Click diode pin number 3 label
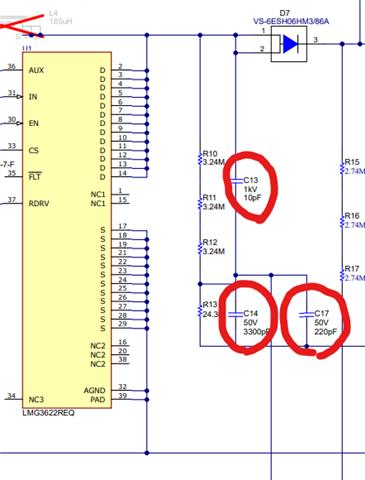The image size is (365, 480). (x=315, y=40)
